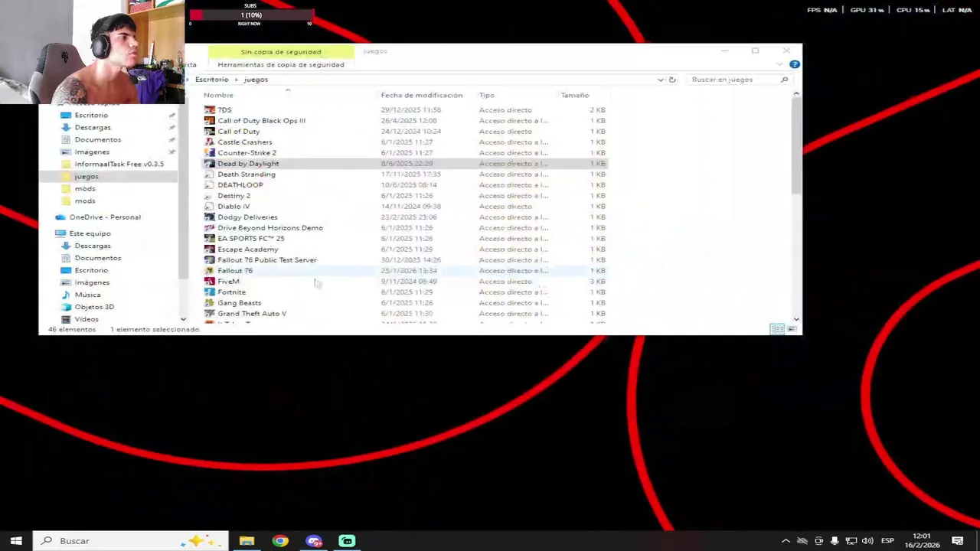This screenshot has height=551, width=980.
Task: Open pinned Descargas in quick access
Action: pos(93,128)
